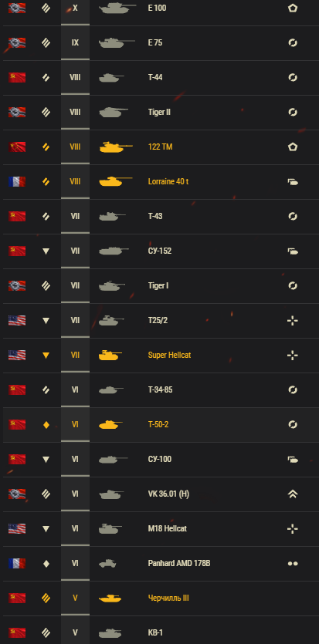Image resolution: width=319 pixels, height=644 pixels.
Task: Select the Tiger I row name
Action: (x=158, y=285)
